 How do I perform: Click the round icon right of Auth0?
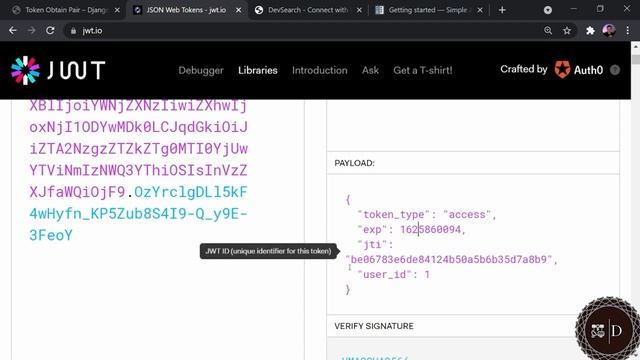coord(615,70)
